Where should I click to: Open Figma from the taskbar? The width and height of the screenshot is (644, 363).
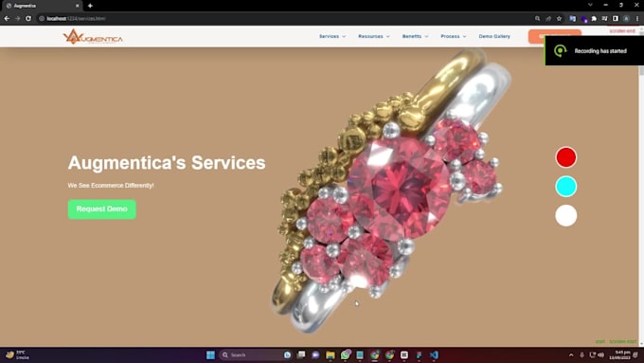[x=419, y=354]
